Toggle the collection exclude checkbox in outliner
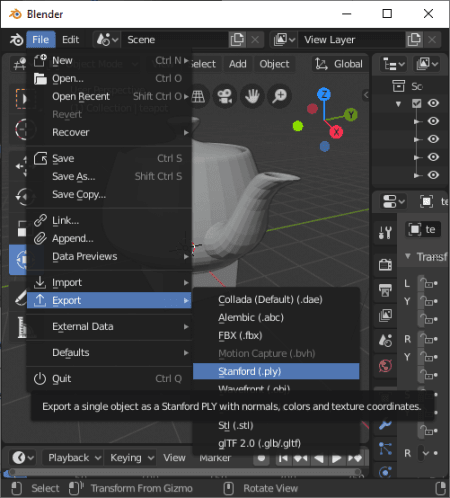This screenshot has height=498, width=450. click(416, 103)
